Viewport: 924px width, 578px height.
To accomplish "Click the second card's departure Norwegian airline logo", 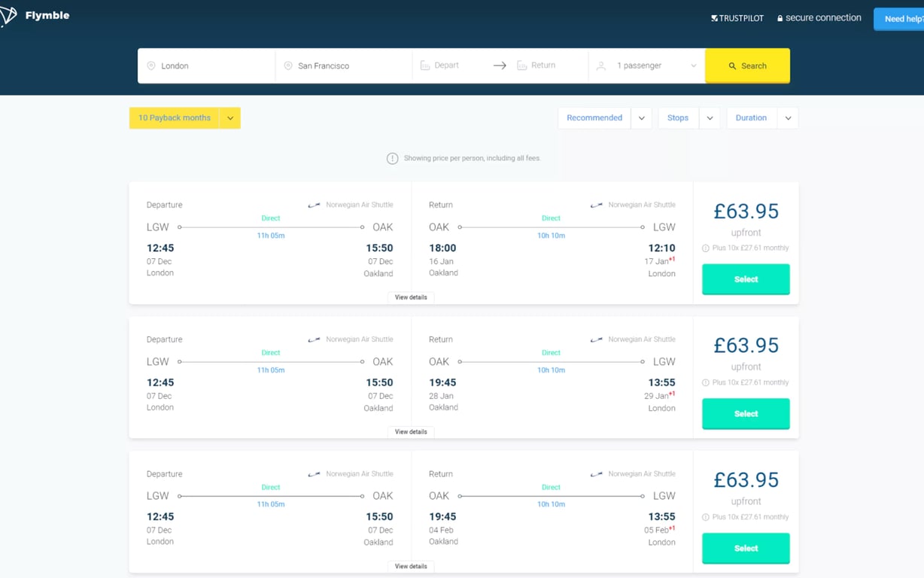I will pos(314,339).
